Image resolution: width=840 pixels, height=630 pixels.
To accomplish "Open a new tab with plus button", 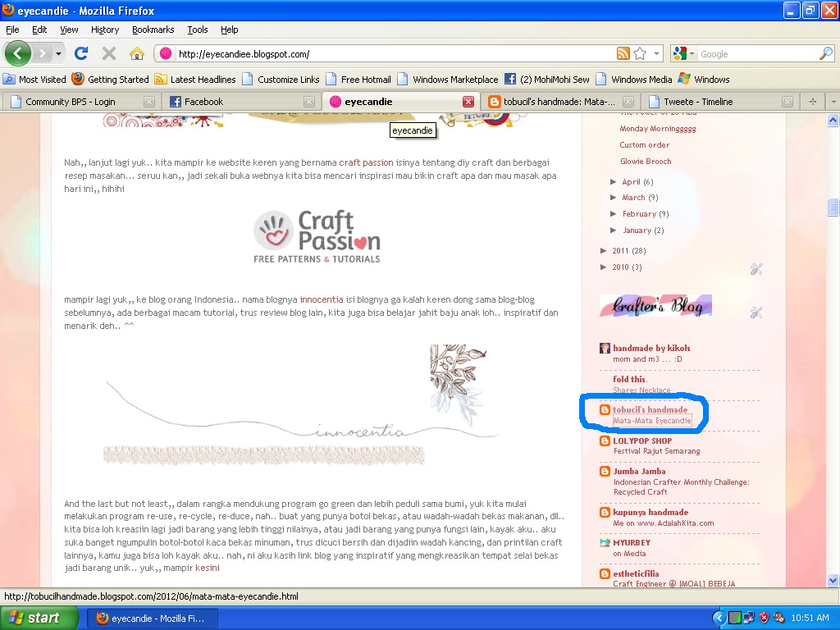I will tap(813, 101).
